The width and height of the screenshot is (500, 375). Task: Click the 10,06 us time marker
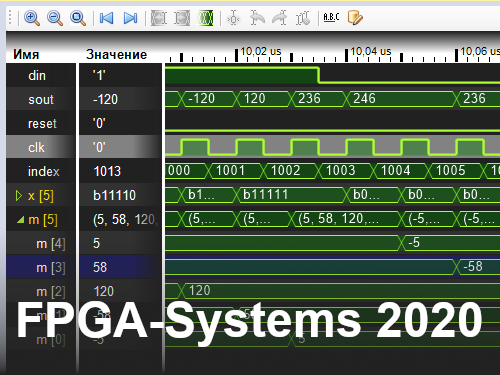point(480,51)
